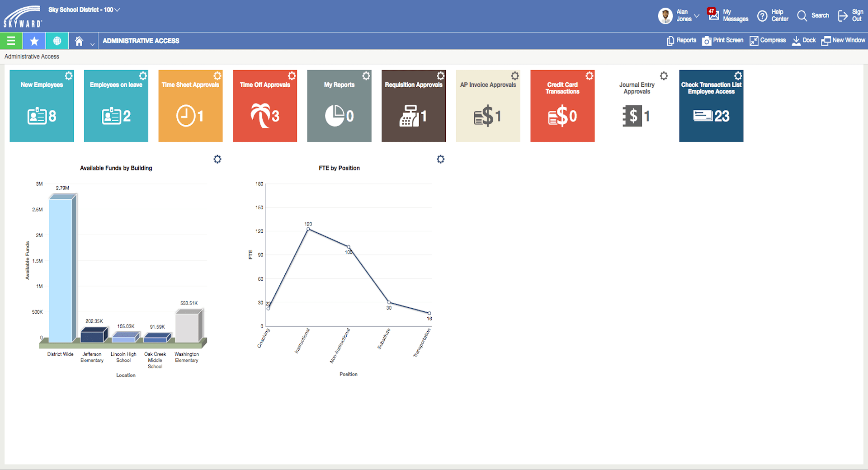The image size is (868, 470).
Task: Open settings gear on New Employees tile
Action: pyautogui.click(x=69, y=75)
